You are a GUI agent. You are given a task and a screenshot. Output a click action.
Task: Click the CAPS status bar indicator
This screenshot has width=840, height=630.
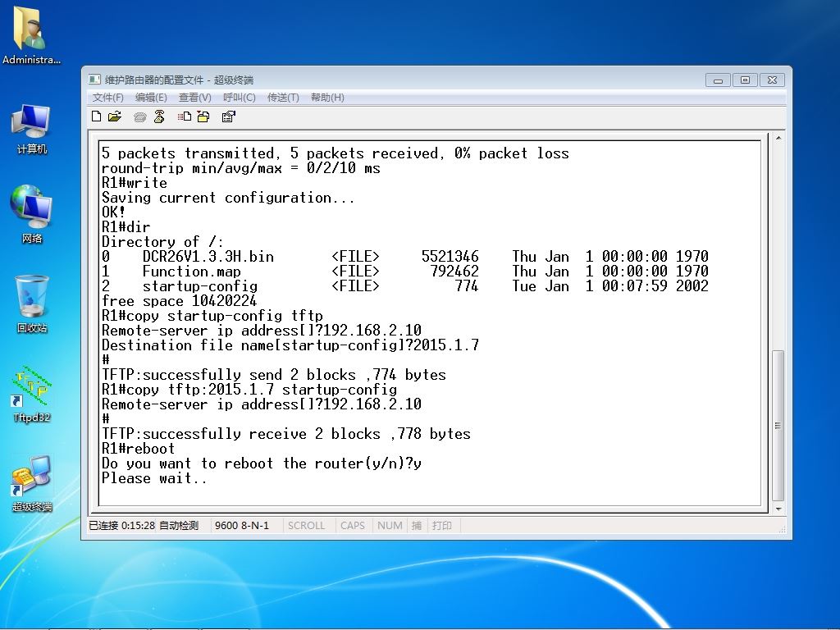point(353,526)
